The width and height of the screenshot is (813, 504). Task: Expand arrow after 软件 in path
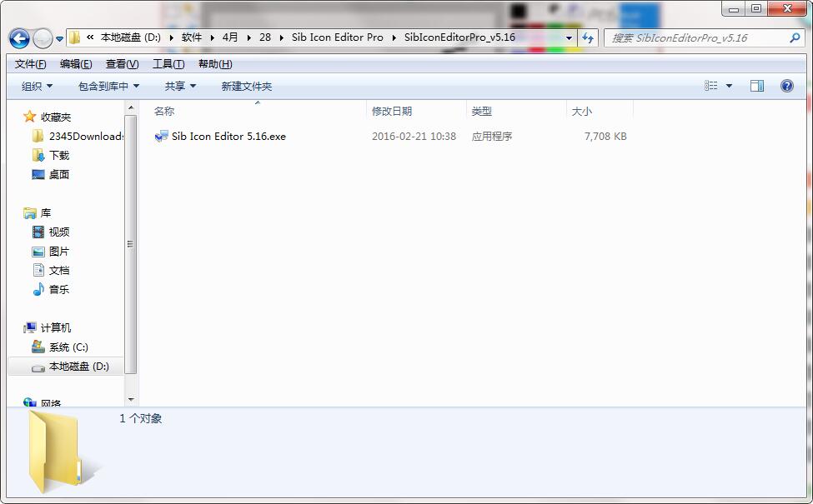pyautogui.click(x=212, y=37)
